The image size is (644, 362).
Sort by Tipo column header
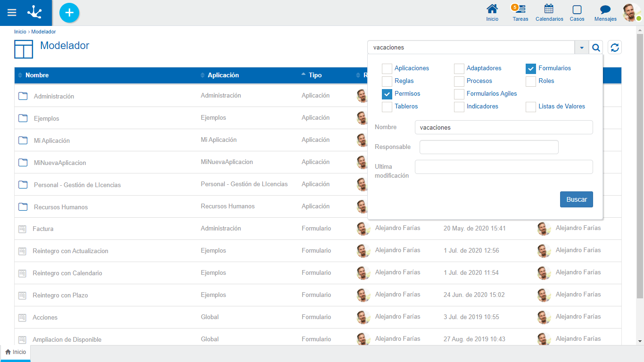pyautogui.click(x=315, y=75)
